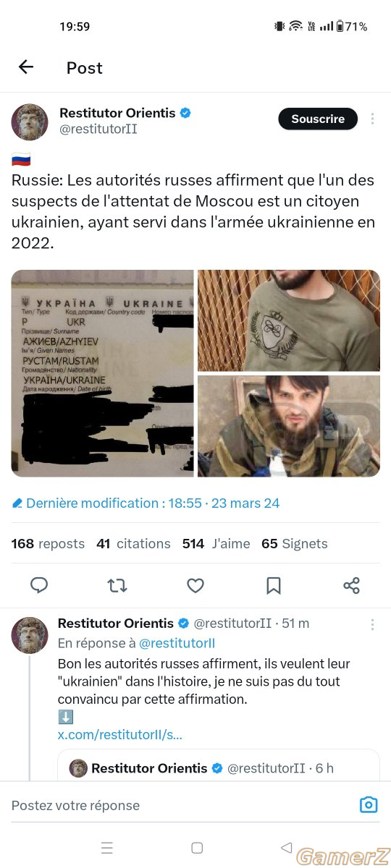Bookmark this post
The image size is (391, 868).
pos(274,585)
